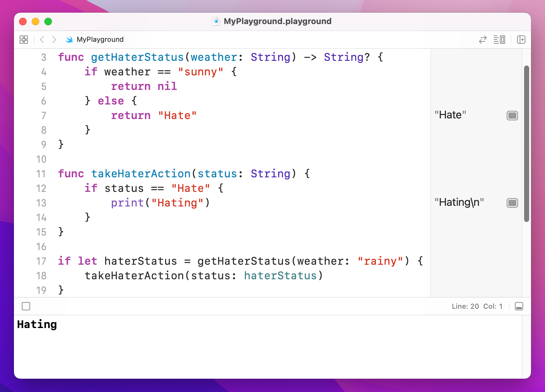Toggle inline display of the "Hating\n" result
The width and height of the screenshot is (545, 392).
(512, 203)
